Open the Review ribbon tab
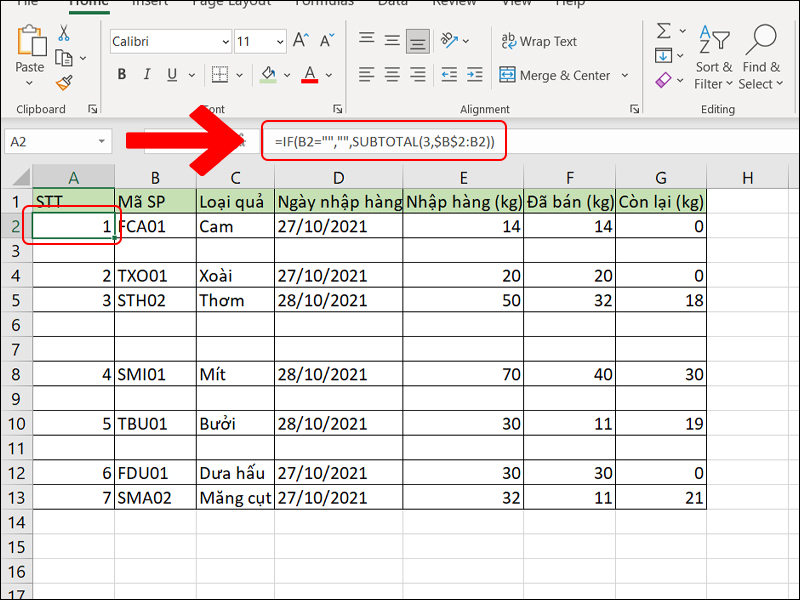Screen dimensions: 800x600 tap(455, 4)
